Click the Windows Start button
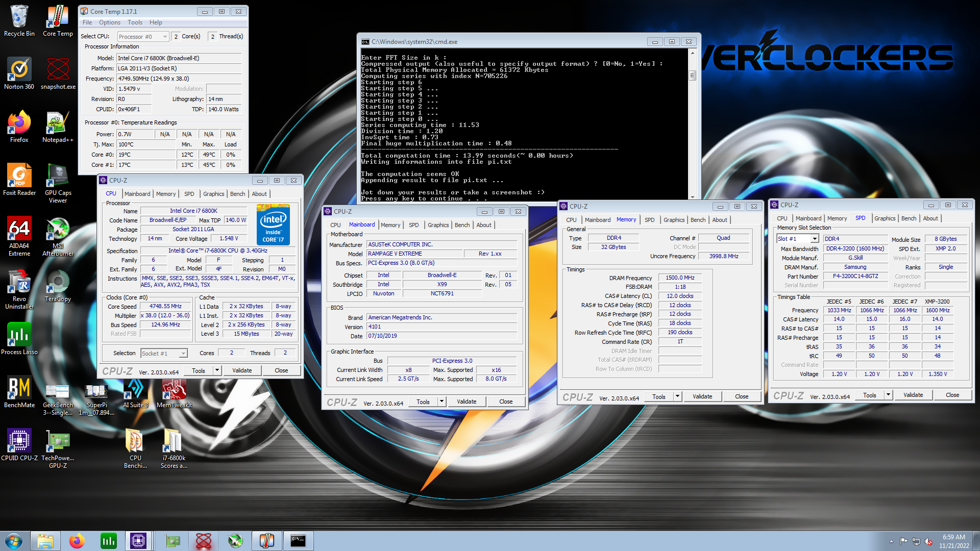This screenshot has height=551, width=980. 14,541
